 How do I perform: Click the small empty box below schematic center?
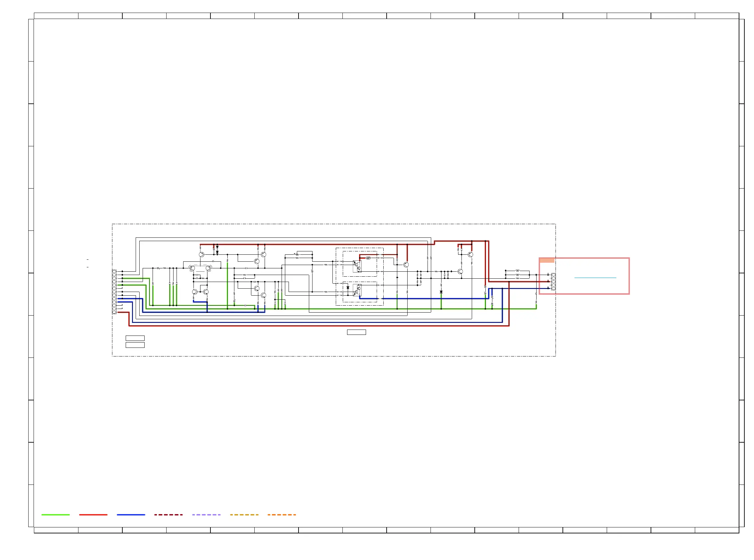tap(356, 332)
